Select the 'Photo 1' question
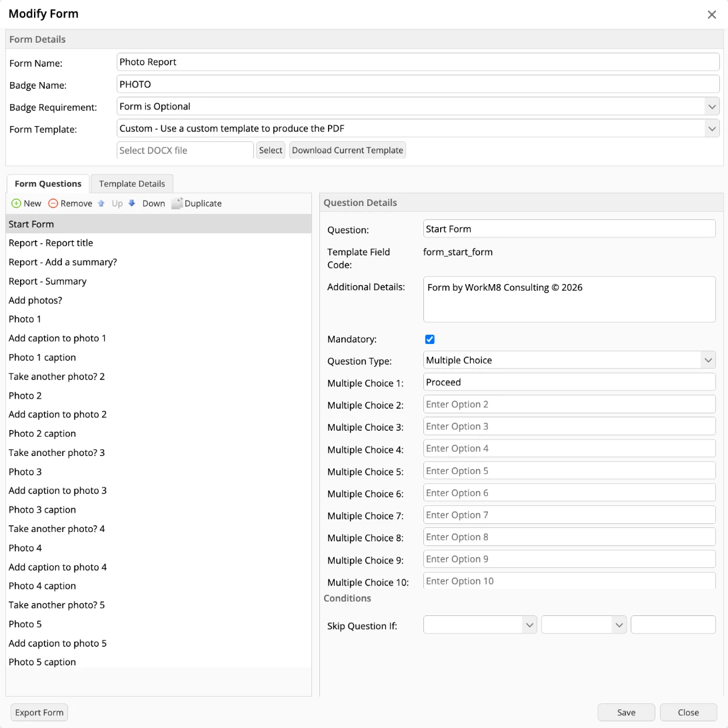Screen dimensions: 728x728 click(158, 319)
